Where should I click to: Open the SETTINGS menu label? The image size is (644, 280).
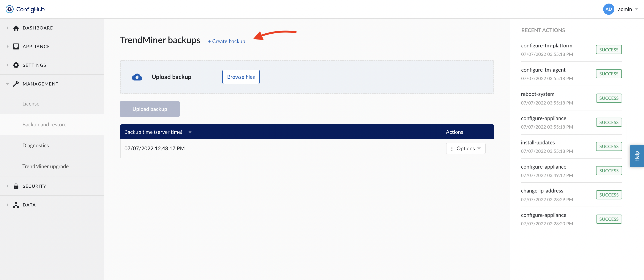coord(34,65)
